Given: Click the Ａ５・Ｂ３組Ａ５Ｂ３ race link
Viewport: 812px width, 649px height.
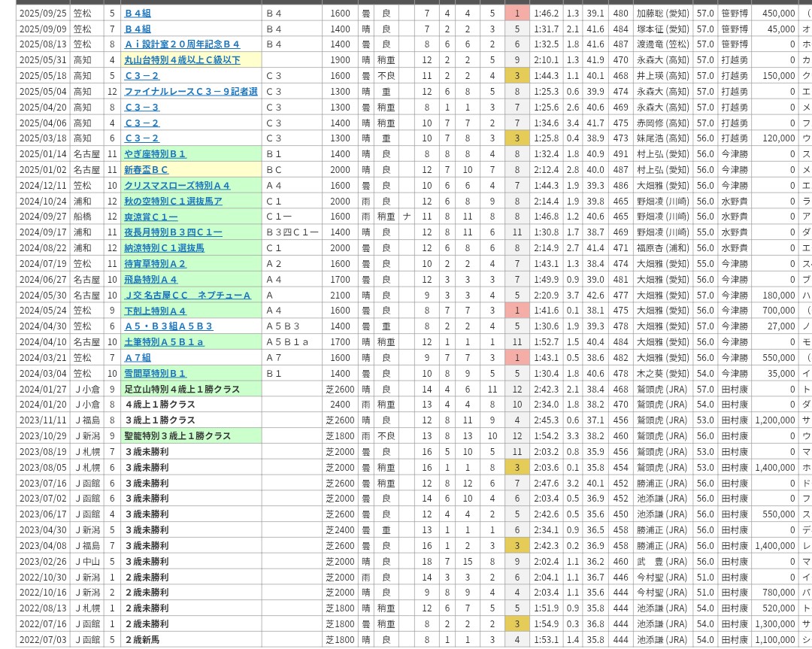Looking at the screenshot, I should coord(168,326).
